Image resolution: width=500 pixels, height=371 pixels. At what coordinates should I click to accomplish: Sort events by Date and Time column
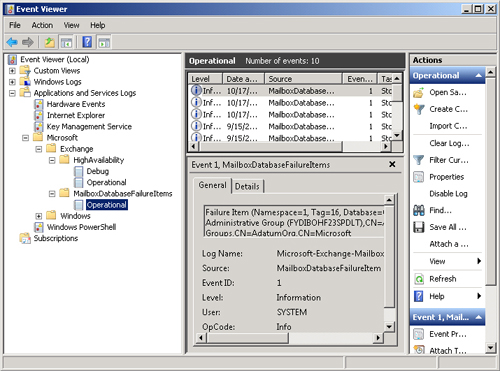[x=243, y=79]
